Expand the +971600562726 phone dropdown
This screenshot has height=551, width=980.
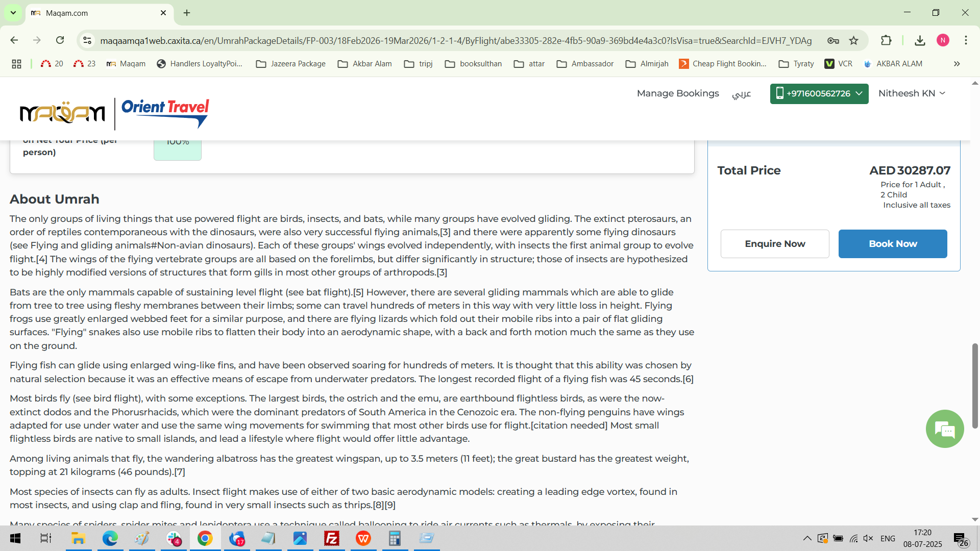tap(819, 94)
